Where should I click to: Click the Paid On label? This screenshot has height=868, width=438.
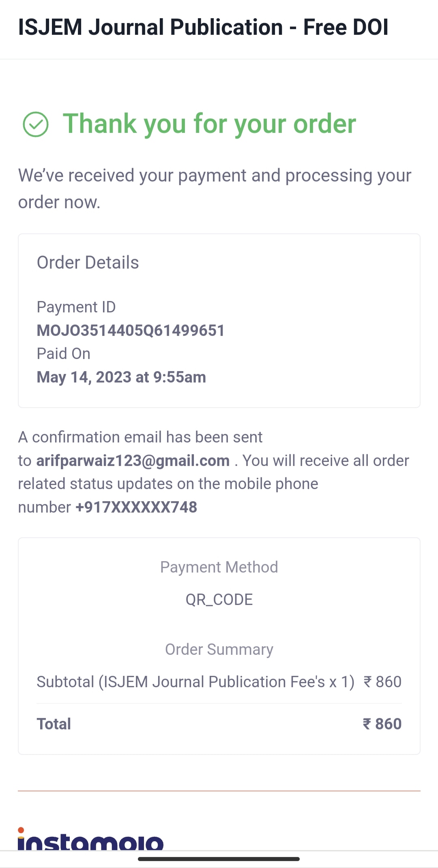coord(64,354)
